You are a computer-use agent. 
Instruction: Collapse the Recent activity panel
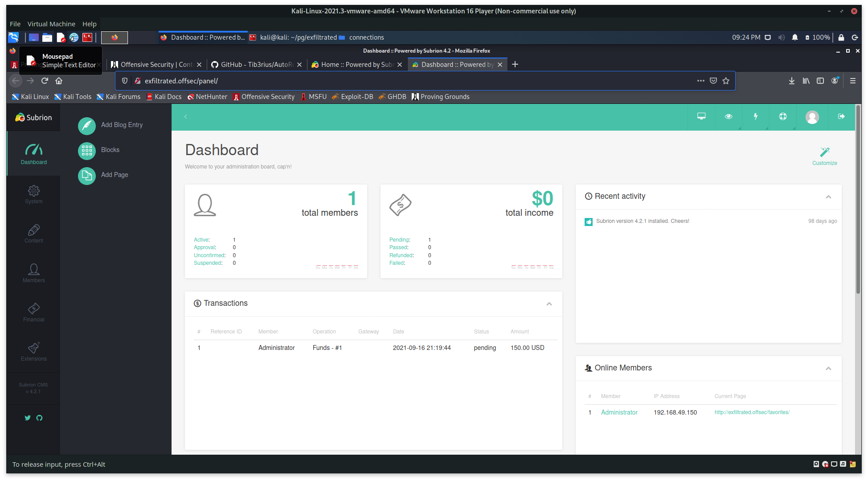[829, 197]
